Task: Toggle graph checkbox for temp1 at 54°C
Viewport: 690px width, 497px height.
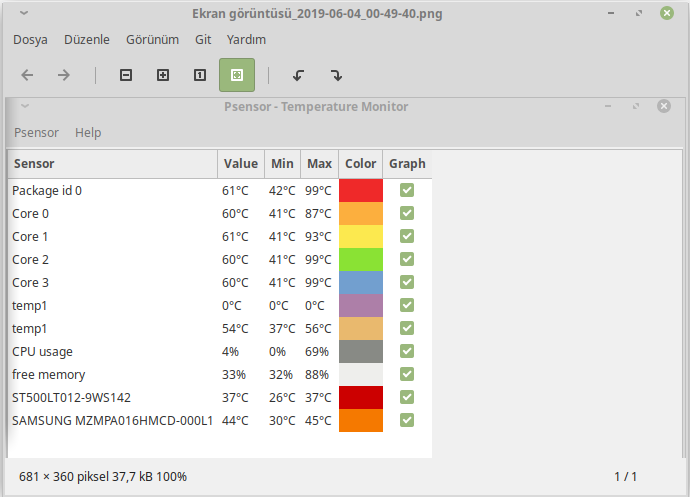Action: (x=407, y=328)
